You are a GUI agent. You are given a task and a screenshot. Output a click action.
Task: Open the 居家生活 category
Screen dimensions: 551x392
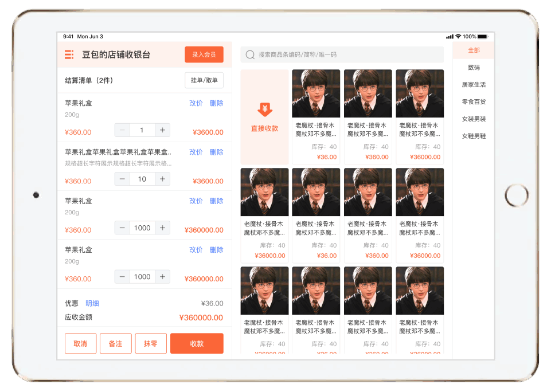point(474,85)
